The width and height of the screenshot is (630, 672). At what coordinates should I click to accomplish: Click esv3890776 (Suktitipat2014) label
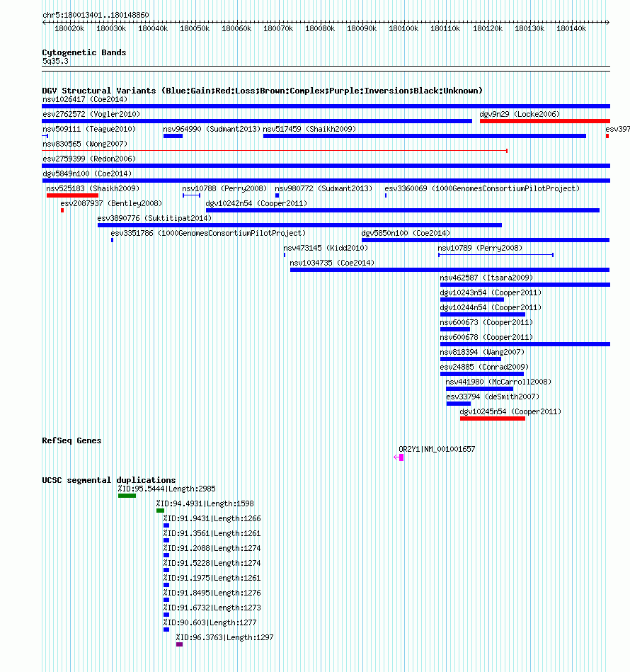click(154, 218)
